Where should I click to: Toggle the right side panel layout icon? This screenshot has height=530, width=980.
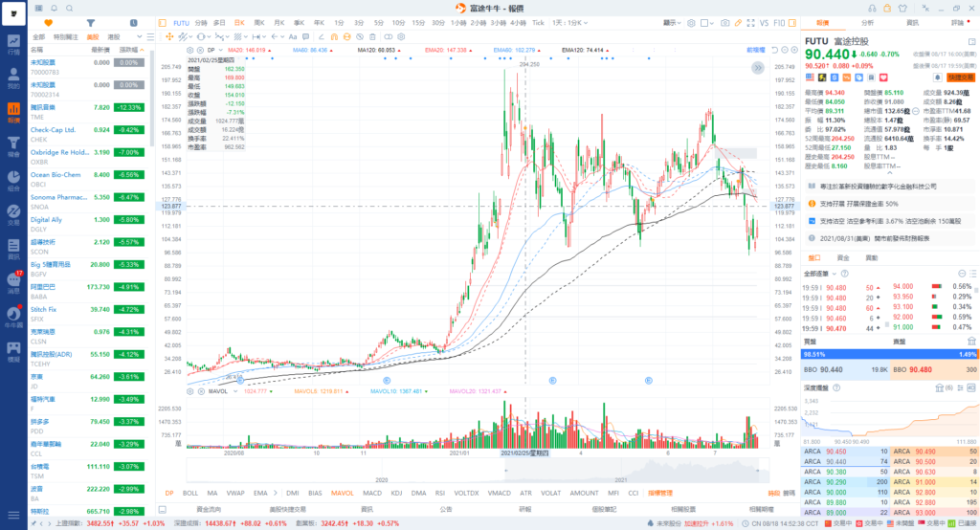point(792,23)
